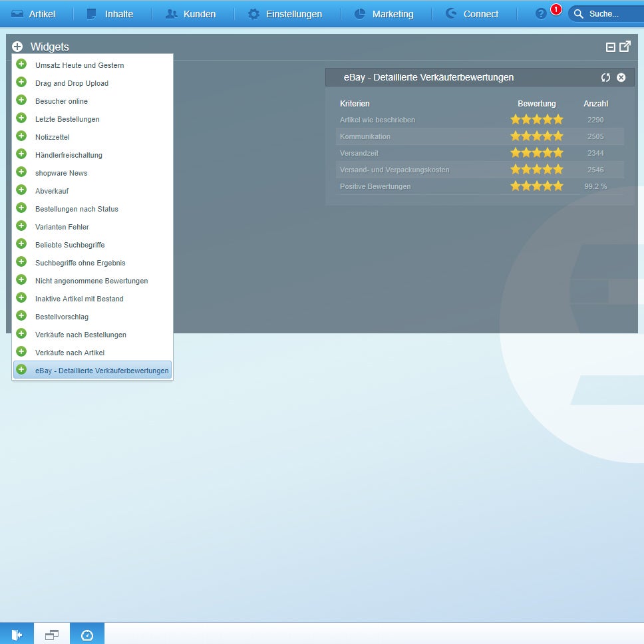Click the plus icon for Inaktive Artikel mit Bestand
Viewport: 644px width, 644px height.
21,298
